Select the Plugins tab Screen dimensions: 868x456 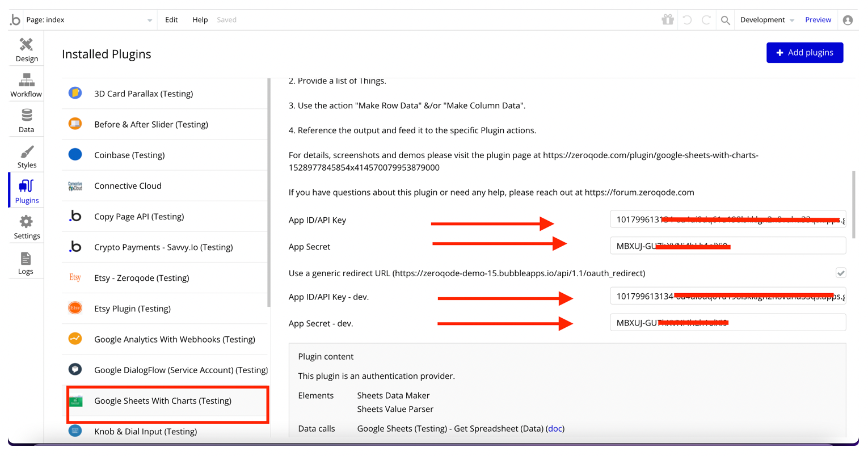(27, 192)
